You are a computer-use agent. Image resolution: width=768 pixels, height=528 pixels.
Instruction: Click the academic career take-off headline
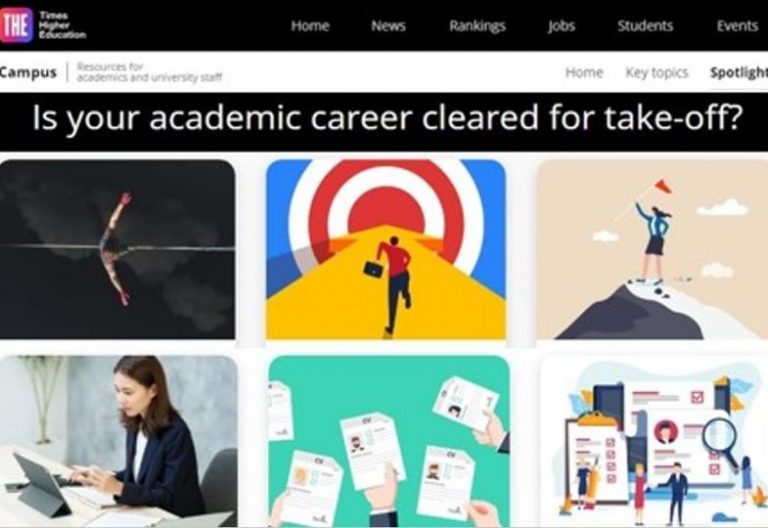[387, 118]
